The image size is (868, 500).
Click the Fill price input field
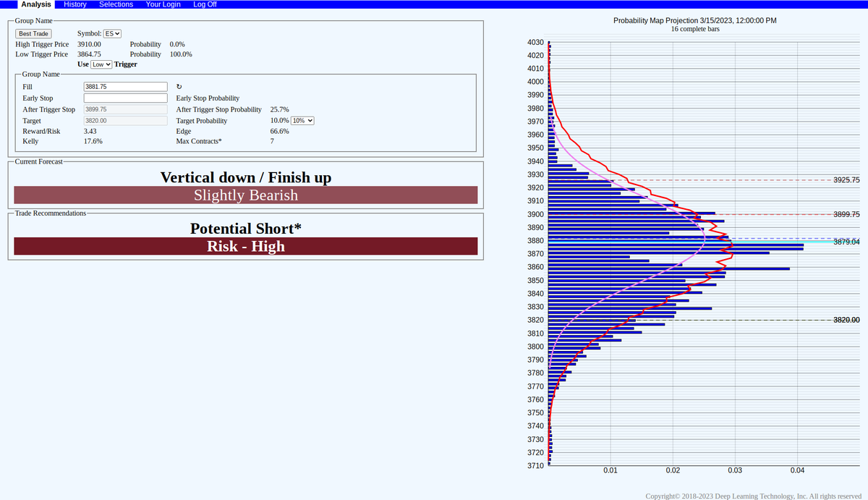click(126, 87)
